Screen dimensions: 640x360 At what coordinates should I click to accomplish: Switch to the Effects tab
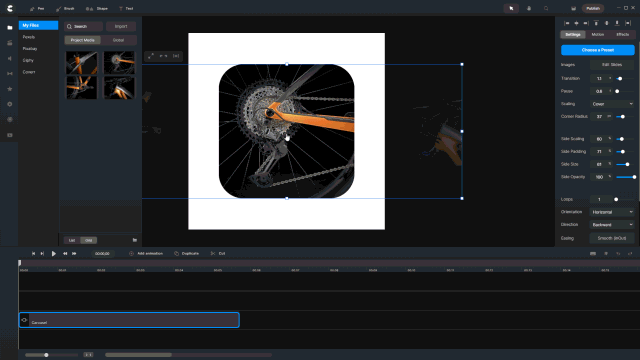coord(622,35)
